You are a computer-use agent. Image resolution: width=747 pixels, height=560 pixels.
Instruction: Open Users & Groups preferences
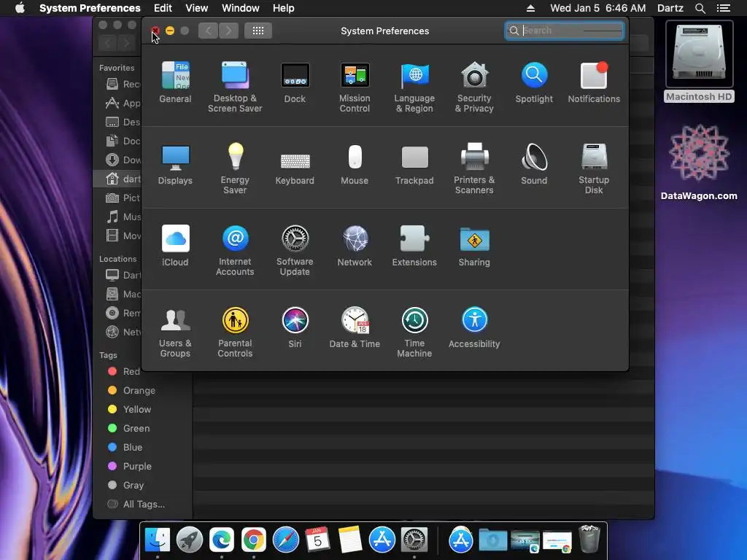coord(175,332)
